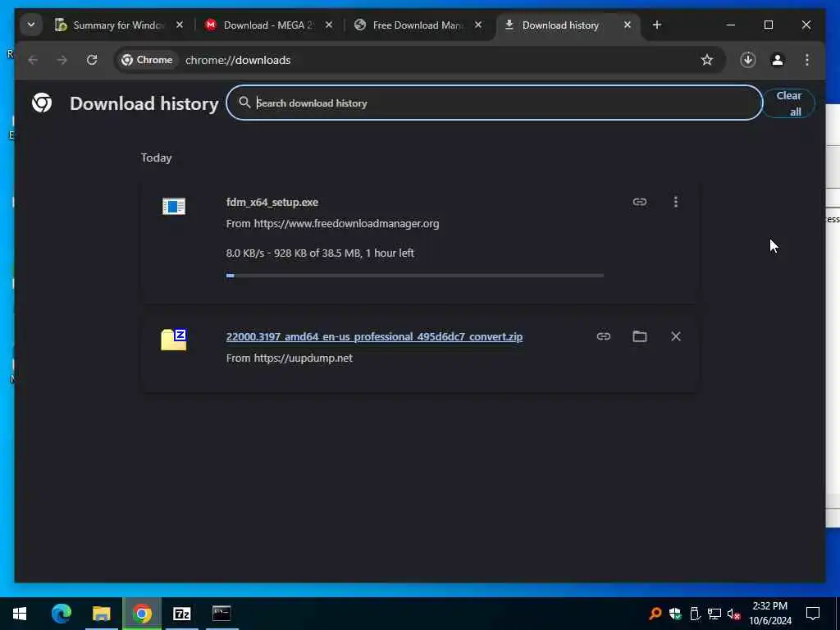Click the download speed status text
The image size is (840, 630).
(x=320, y=253)
